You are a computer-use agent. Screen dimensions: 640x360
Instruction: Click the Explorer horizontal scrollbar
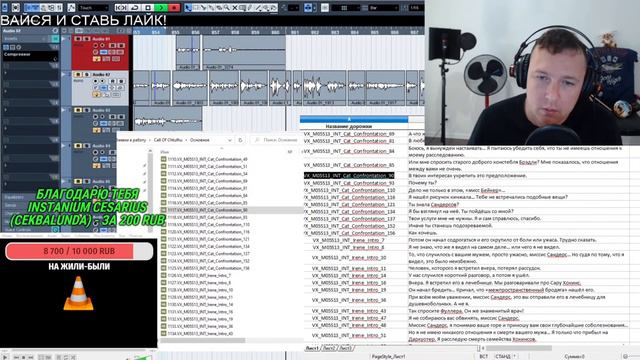tap(203, 340)
